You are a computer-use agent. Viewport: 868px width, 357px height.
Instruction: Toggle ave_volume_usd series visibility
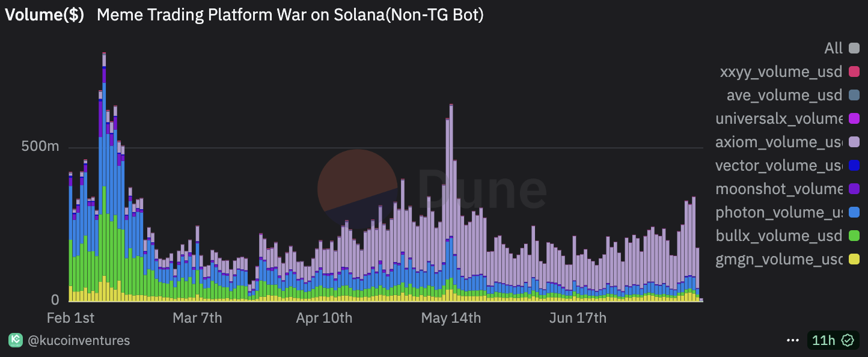[x=793, y=96]
